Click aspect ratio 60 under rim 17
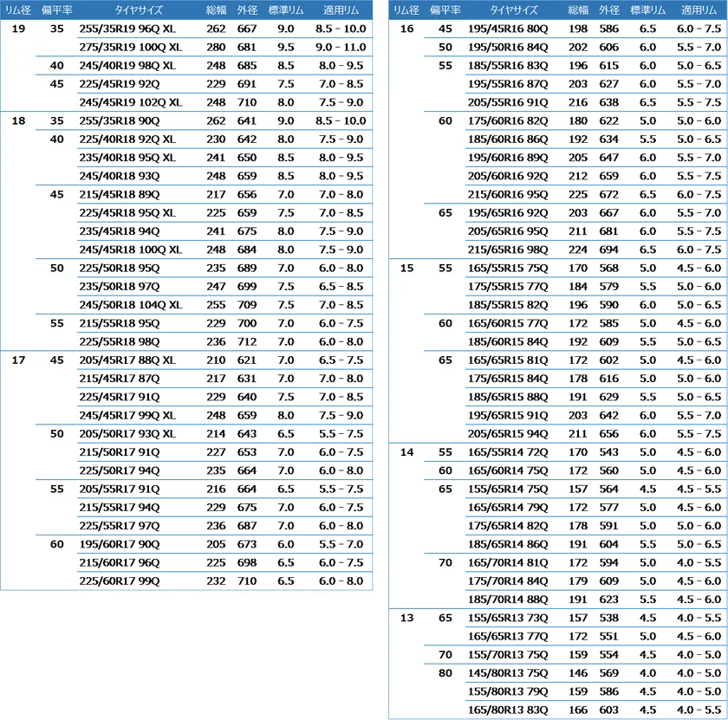This screenshot has width=728, height=720. point(57,544)
